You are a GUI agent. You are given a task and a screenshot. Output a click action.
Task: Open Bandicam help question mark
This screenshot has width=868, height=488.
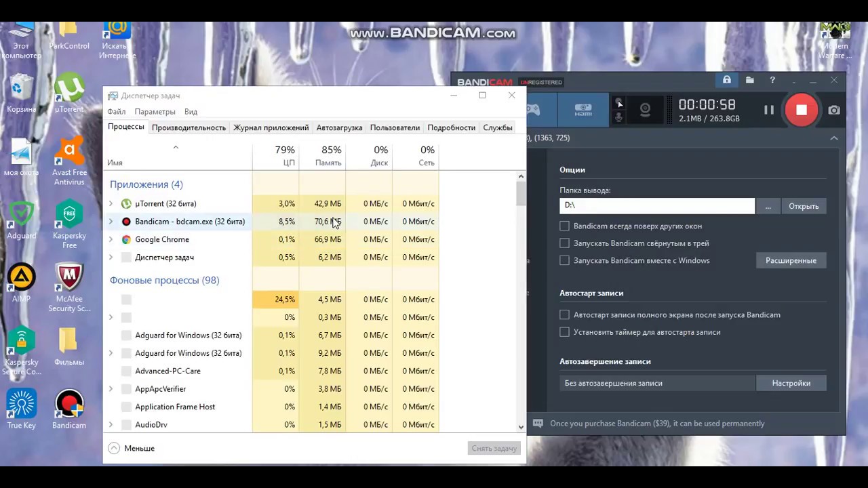[772, 80]
